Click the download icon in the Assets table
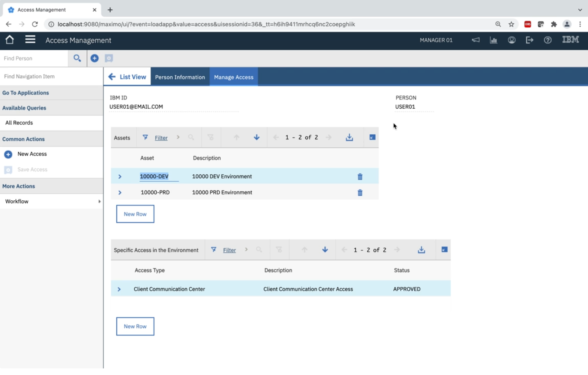Screen dimensions: 588x375 (349, 137)
